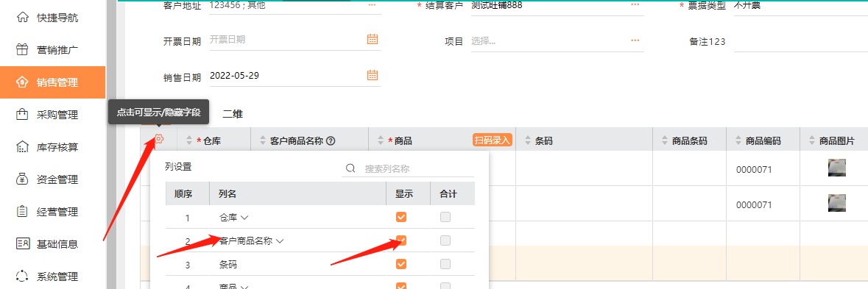Open 库存核算 menu in sidebar
The width and height of the screenshot is (868, 289).
point(52,147)
